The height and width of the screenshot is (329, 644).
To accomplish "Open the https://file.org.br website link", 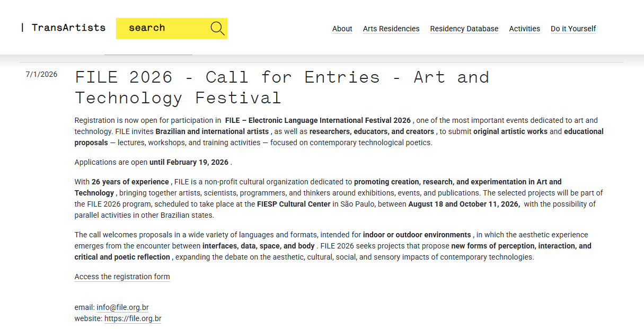I will pos(133,318).
